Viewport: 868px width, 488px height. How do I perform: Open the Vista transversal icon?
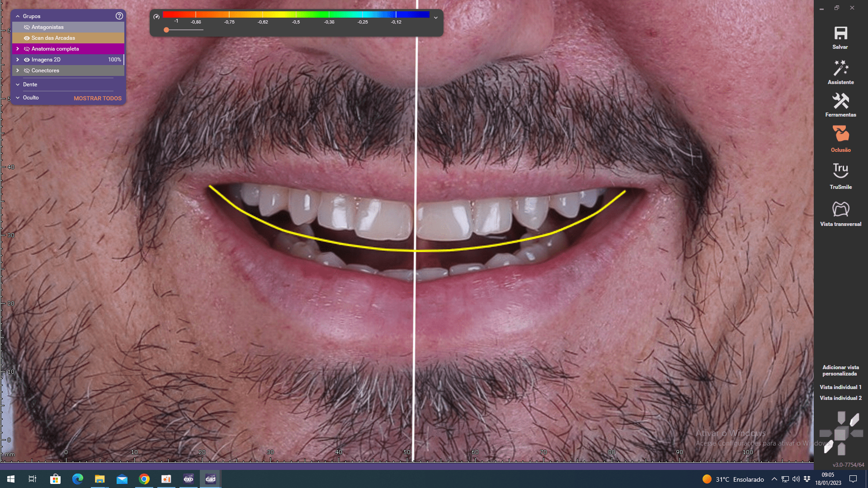(x=840, y=209)
